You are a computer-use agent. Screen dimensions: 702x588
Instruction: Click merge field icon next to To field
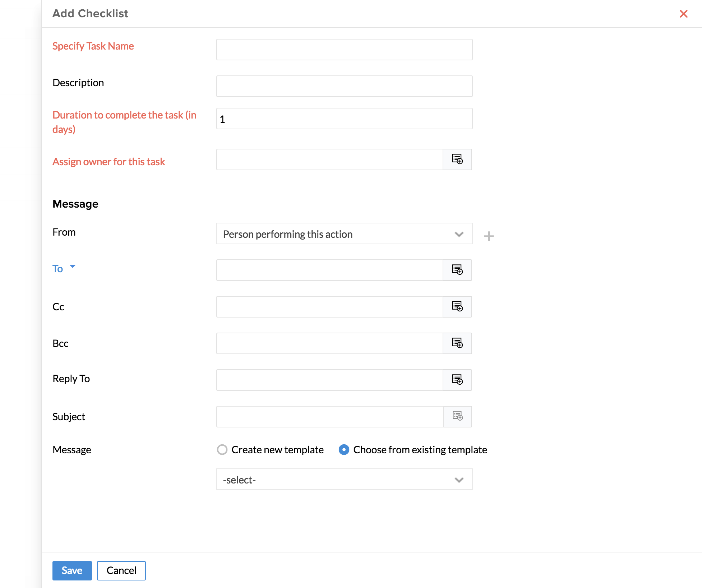(x=457, y=270)
